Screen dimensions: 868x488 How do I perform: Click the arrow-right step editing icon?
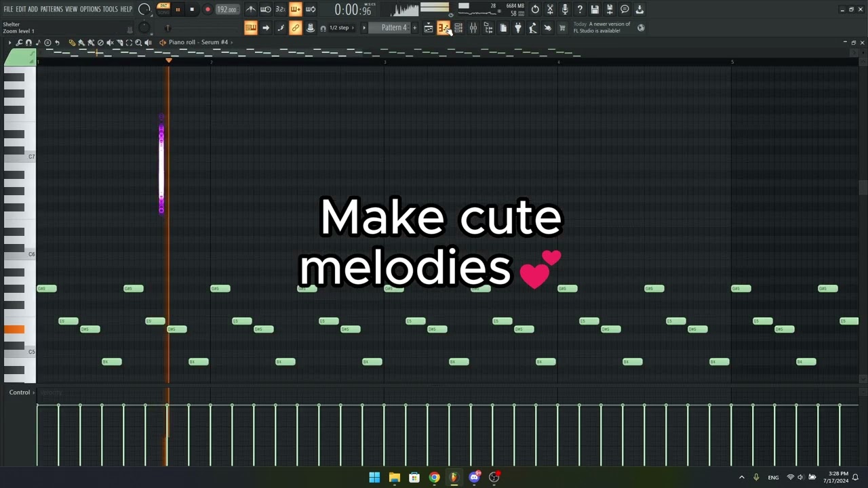coord(265,28)
